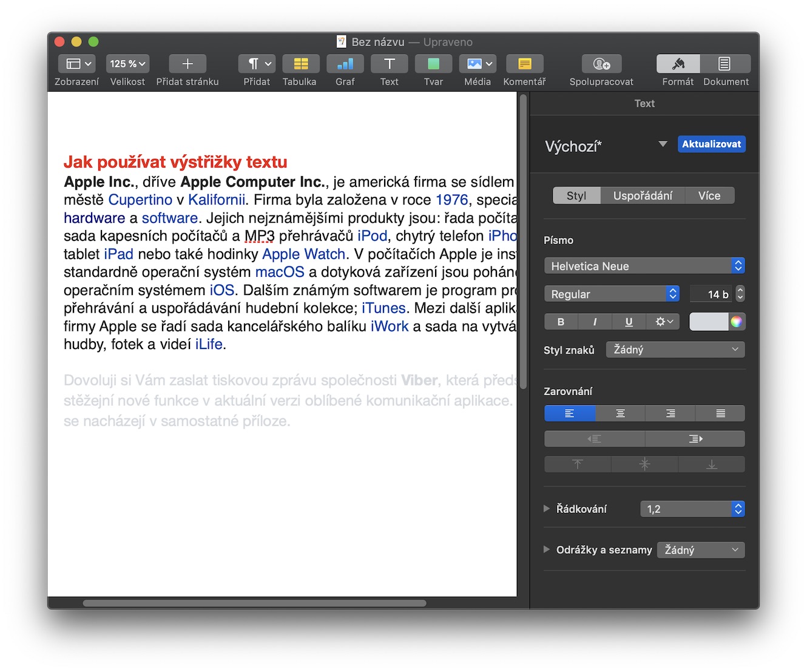Open the Přidat paragraph insert icon

point(257,64)
